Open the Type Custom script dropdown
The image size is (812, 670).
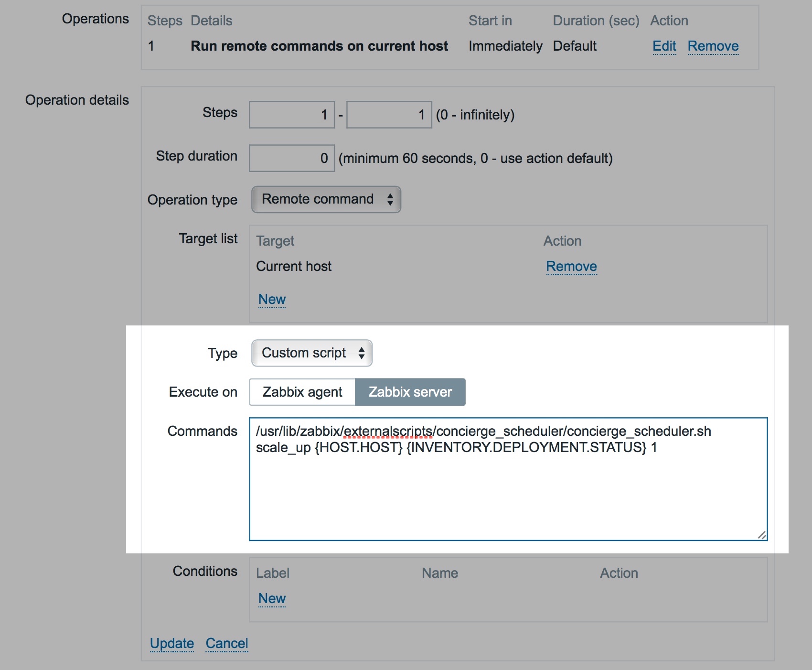tap(312, 353)
